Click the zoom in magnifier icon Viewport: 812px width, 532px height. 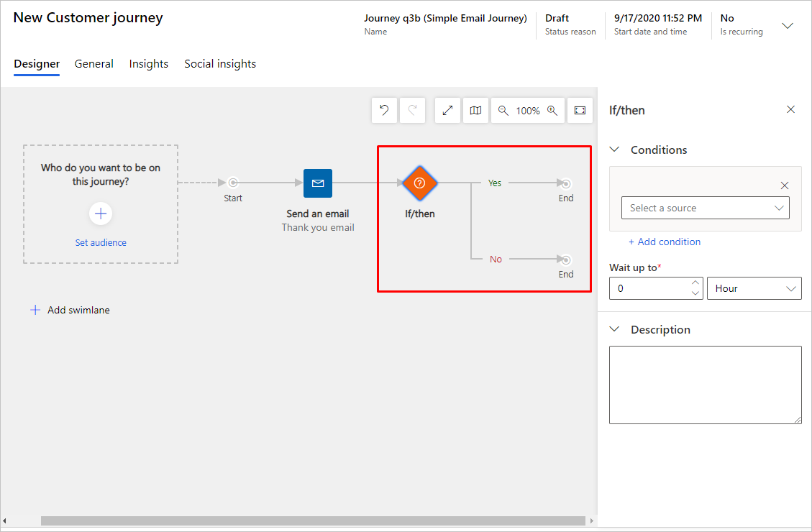552,110
